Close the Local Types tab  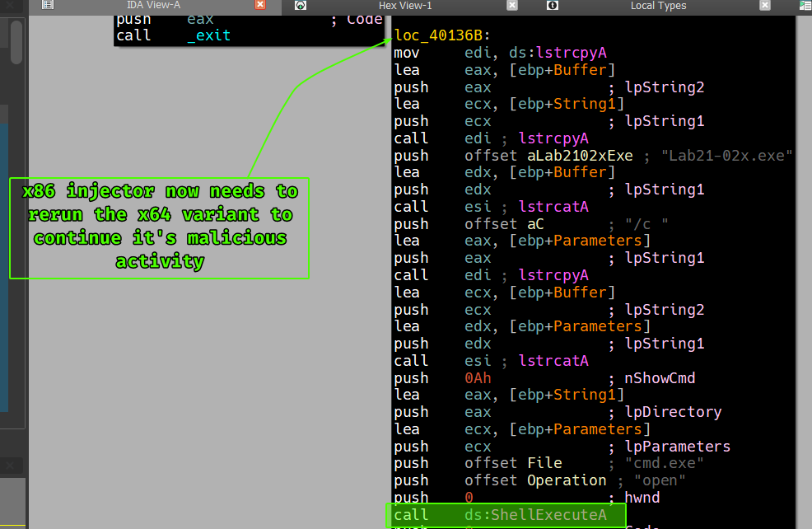coord(764,5)
